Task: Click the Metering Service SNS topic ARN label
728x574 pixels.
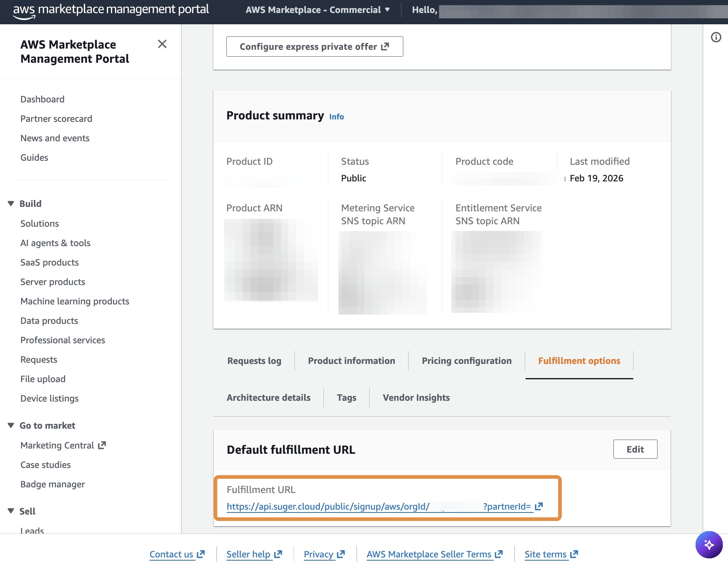Action: [378, 214]
